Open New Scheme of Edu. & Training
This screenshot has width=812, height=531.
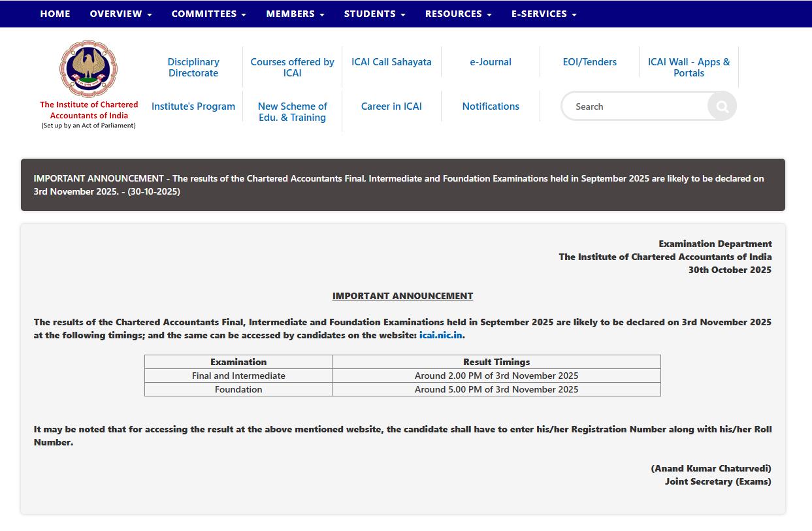click(x=292, y=112)
